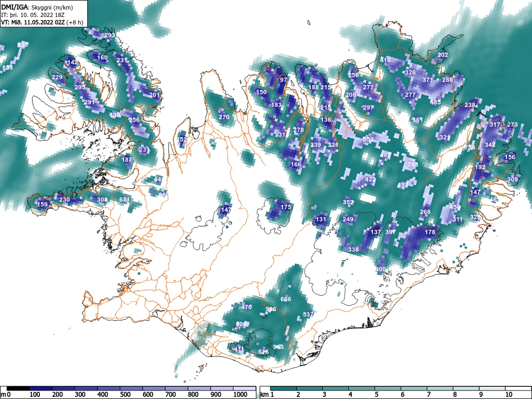Click visibility value 183 on the map
The image size is (532, 399).
click(277, 105)
